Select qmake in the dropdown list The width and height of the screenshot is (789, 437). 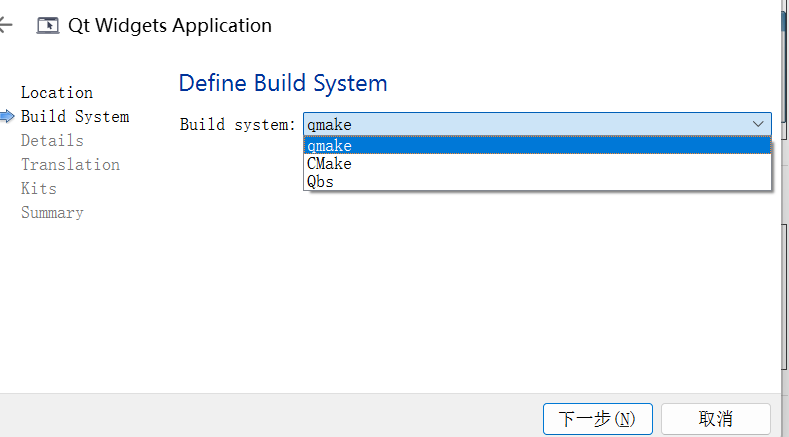(x=537, y=145)
